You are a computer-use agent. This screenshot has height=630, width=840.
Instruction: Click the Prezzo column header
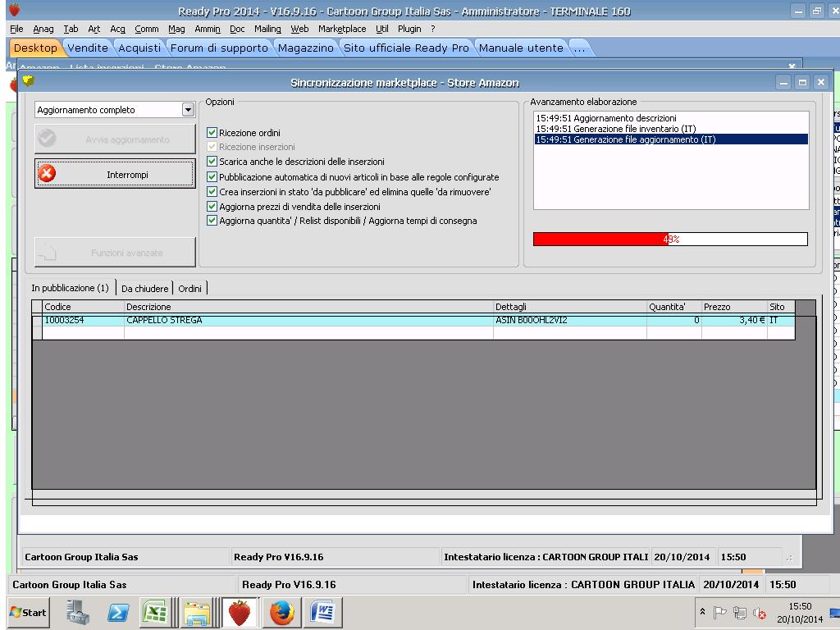734,307
